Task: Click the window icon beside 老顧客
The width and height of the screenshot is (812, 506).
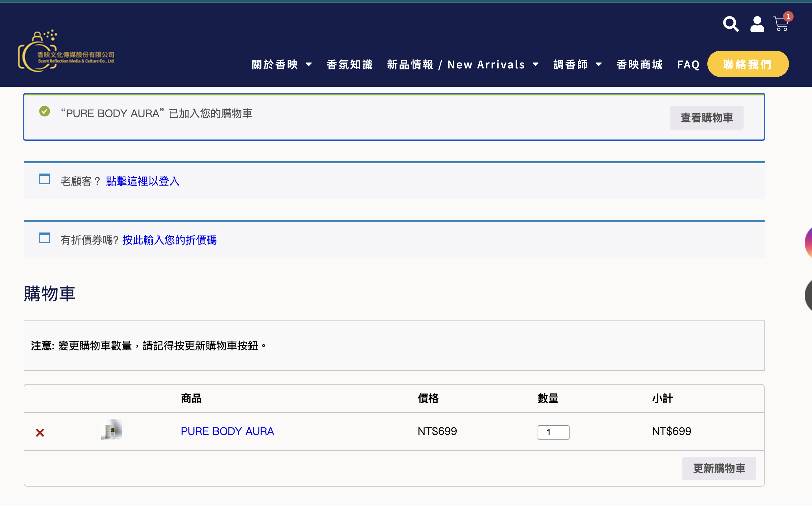Action: (44, 179)
